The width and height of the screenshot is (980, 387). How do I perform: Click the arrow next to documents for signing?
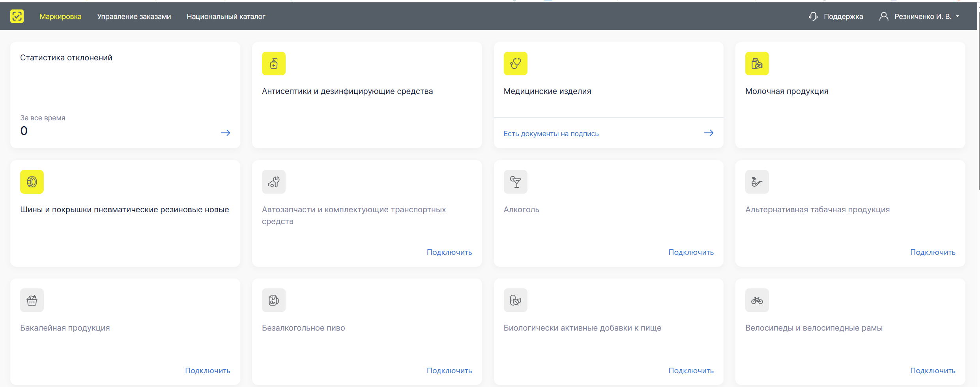(709, 133)
